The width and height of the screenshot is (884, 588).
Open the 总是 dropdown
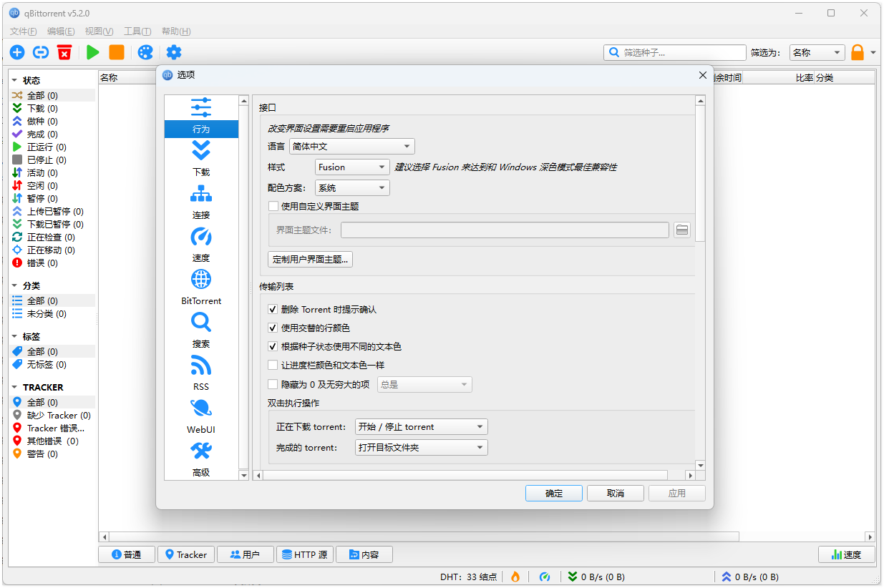point(424,385)
